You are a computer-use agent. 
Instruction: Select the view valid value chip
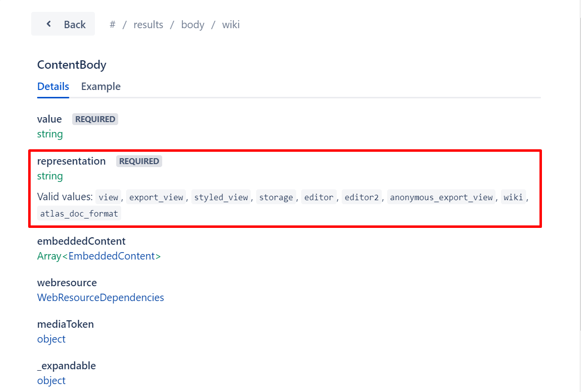tap(108, 197)
